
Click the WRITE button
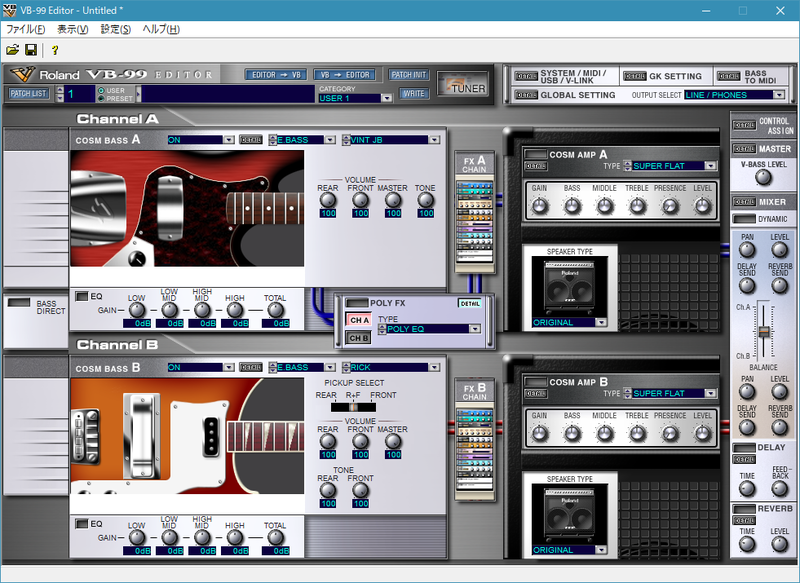[x=414, y=93]
